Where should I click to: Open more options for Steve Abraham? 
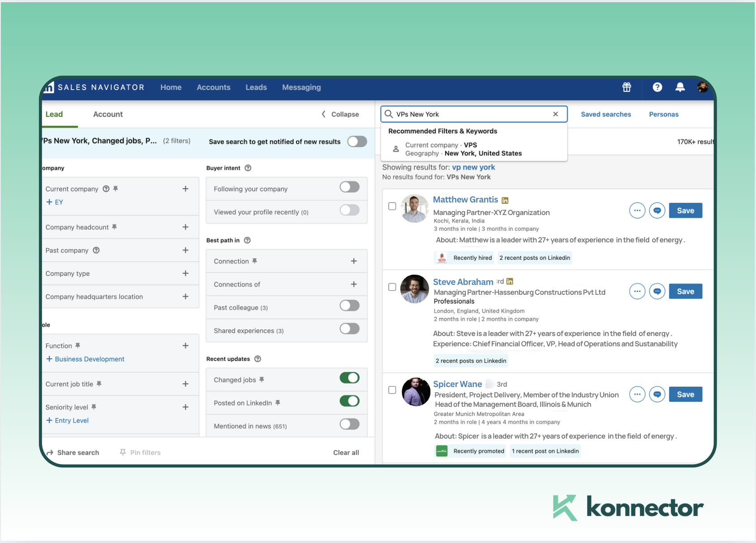tap(637, 291)
